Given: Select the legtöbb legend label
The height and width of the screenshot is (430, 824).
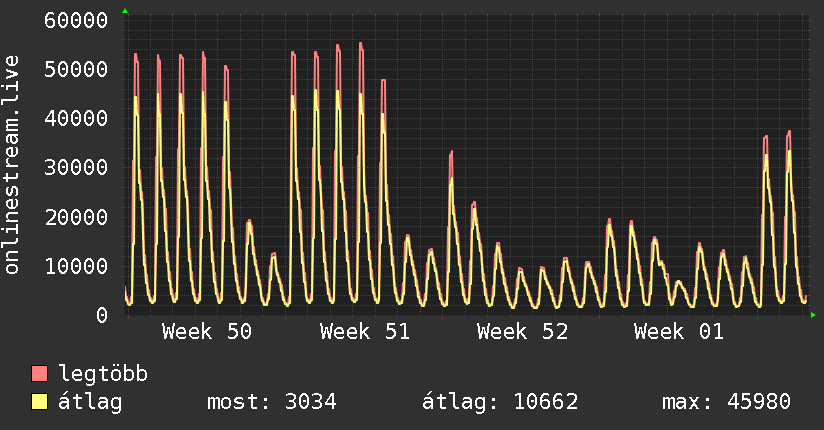Looking at the screenshot, I should [x=103, y=373].
